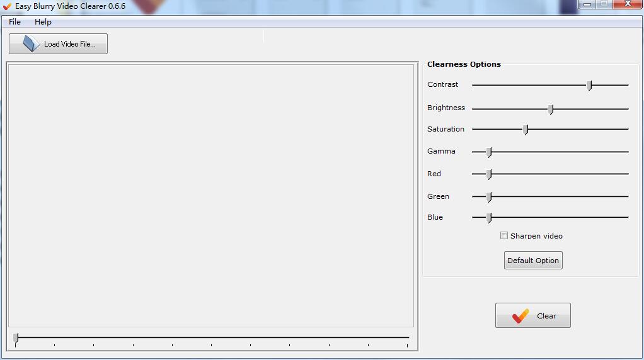Click the app checkmark icon in title bar
This screenshot has width=644, height=360.
[x=7, y=6]
